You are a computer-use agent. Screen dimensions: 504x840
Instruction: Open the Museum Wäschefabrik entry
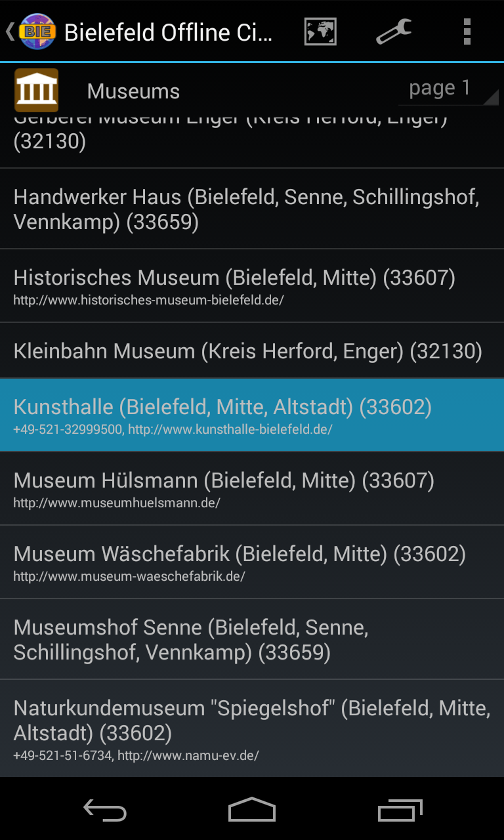[x=252, y=562]
